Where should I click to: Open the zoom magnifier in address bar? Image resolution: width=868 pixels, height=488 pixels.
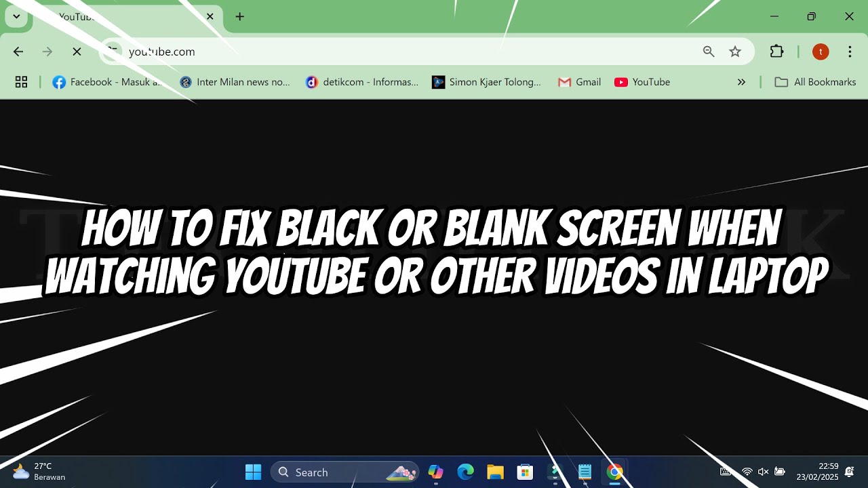click(709, 52)
